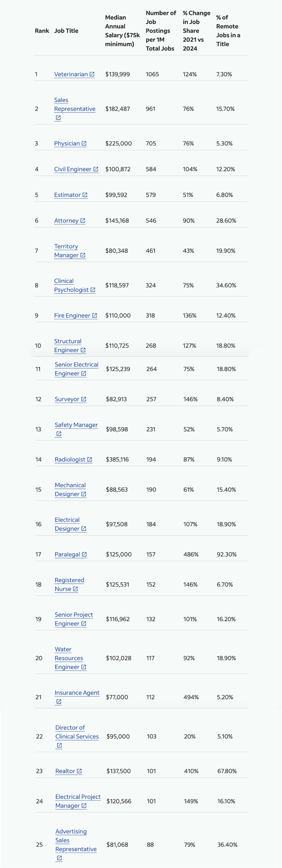Viewport: 282px width, 868px height.
Task: Click the Water Resources Engineer link
Action: (x=68, y=658)
